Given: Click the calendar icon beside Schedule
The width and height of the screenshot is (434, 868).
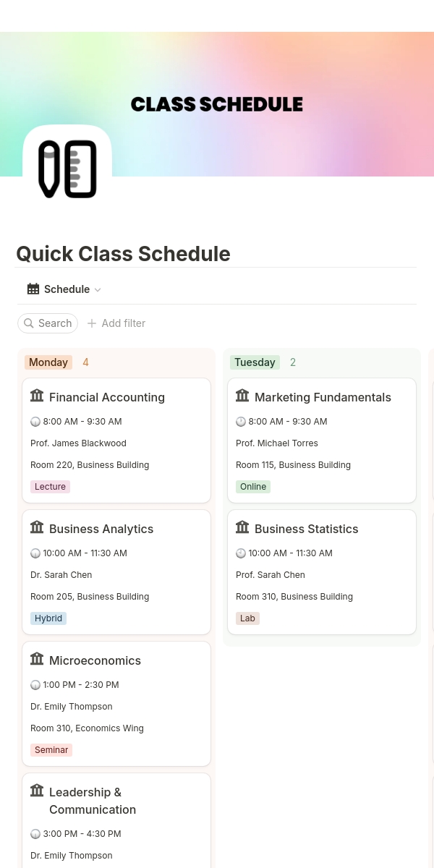Looking at the screenshot, I should [33, 289].
